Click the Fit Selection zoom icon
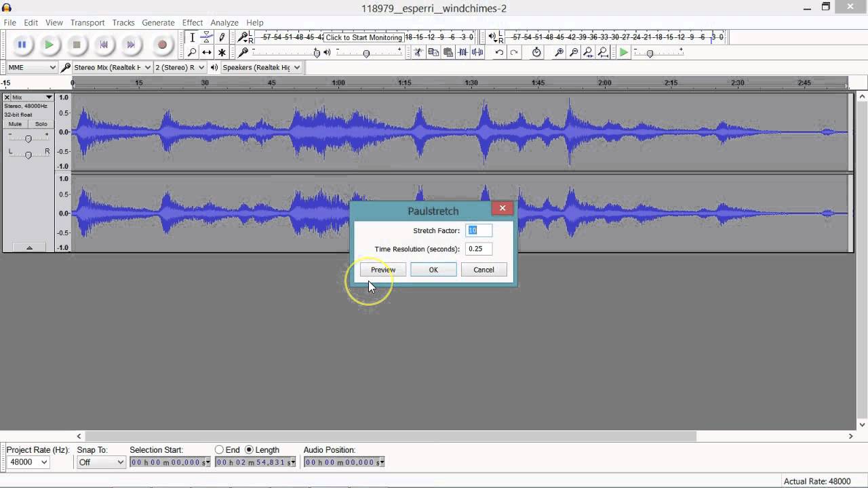 tap(588, 52)
